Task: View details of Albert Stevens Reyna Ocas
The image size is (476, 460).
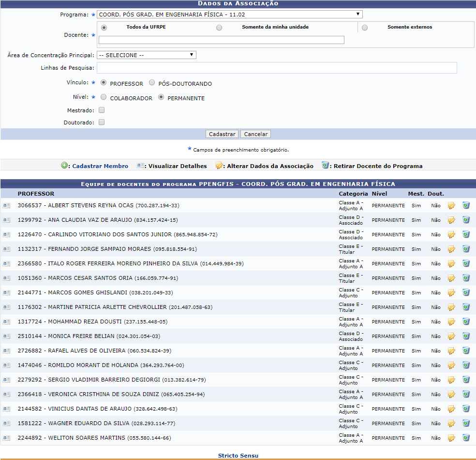Action: point(6,206)
